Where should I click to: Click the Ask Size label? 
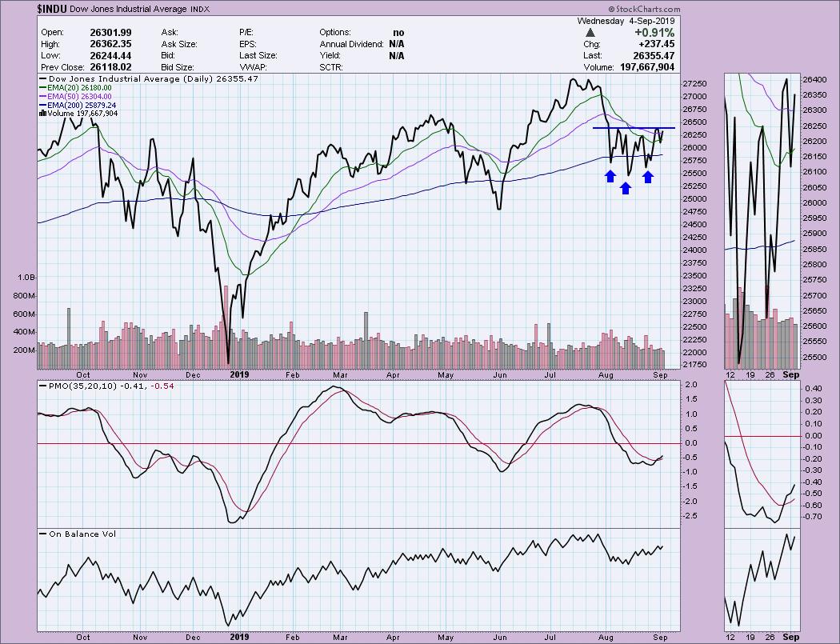click(179, 44)
